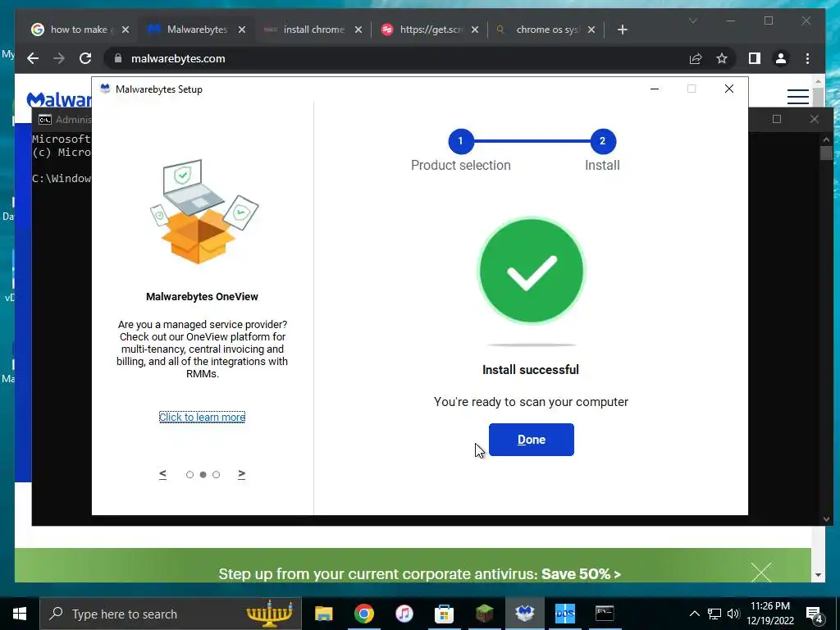Click the Malwarebytes logo on webpage
Screen dimensions: 840x630
[x=59, y=99]
